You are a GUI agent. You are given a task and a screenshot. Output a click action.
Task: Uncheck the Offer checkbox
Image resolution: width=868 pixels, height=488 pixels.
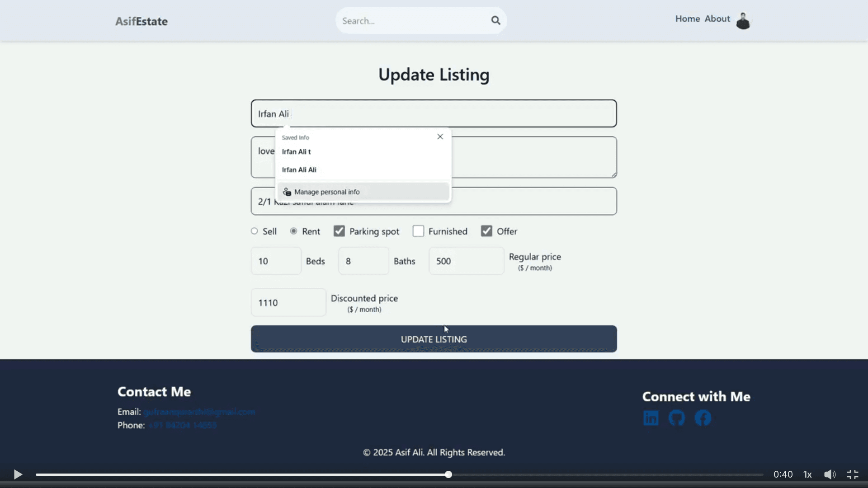486,231
